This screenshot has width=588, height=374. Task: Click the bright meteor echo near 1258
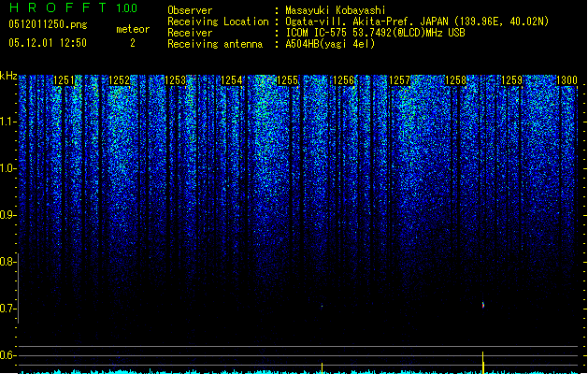(x=483, y=305)
